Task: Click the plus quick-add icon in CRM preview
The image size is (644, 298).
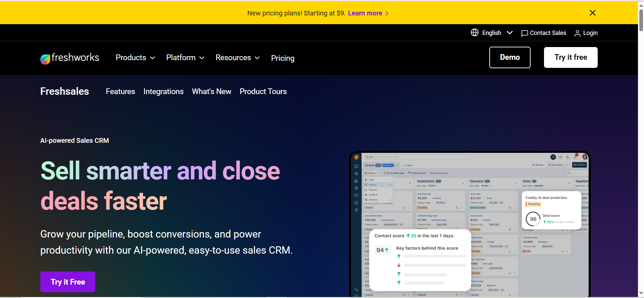Action: click(553, 157)
